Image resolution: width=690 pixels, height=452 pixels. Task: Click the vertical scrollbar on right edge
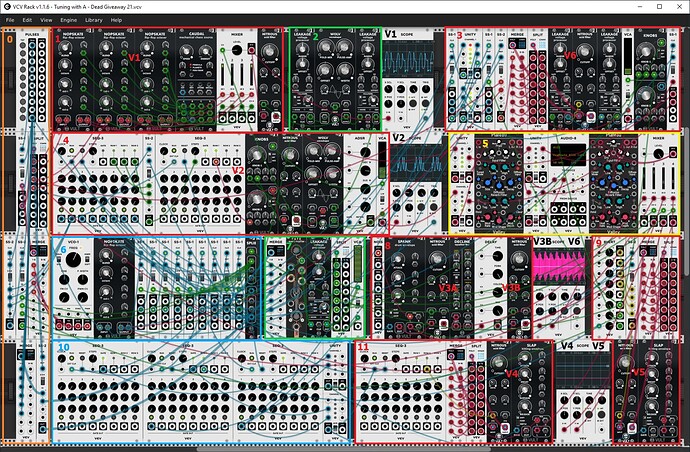coord(687,200)
